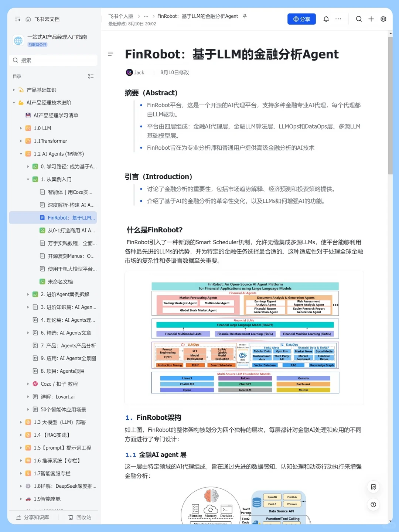Open the comments panel icon at bottom right
The width and height of the screenshot is (399, 532).
coord(374,487)
